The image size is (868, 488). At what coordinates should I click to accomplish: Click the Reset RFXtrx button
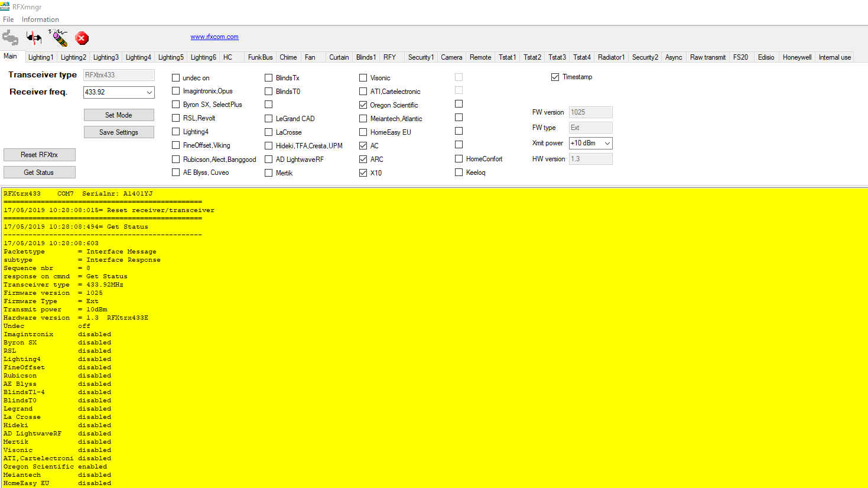click(x=39, y=155)
